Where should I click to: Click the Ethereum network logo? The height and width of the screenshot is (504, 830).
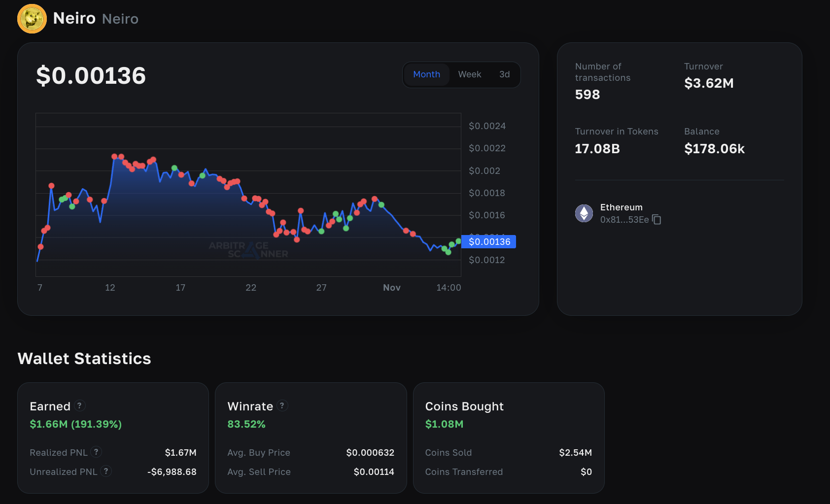pyautogui.click(x=584, y=213)
